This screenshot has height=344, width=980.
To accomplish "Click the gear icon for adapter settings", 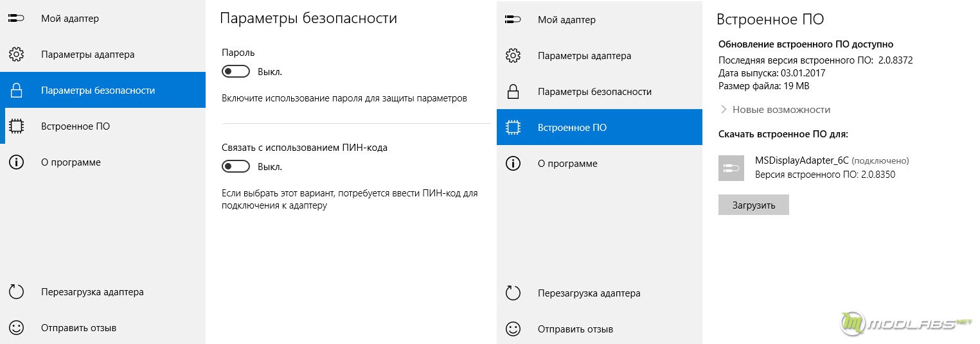I will coord(16,55).
